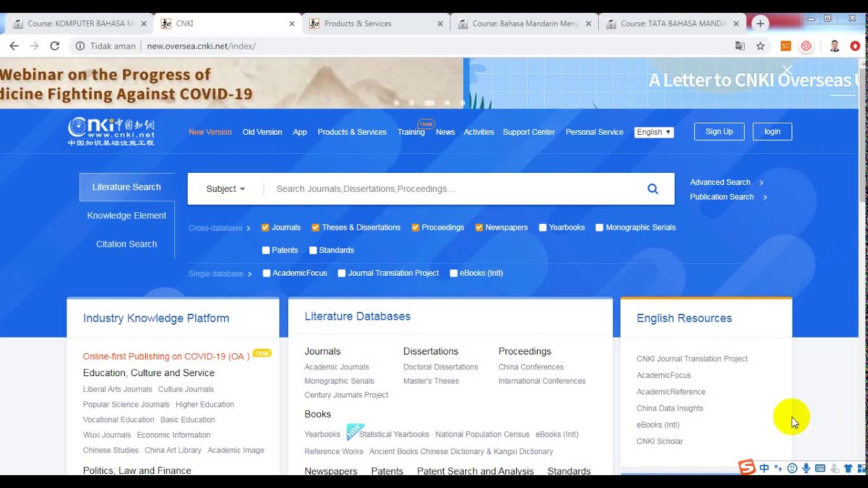This screenshot has width=868, height=488.
Task: Uncheck the Proceedings checkbox
Action: click(x=415, y=228)
